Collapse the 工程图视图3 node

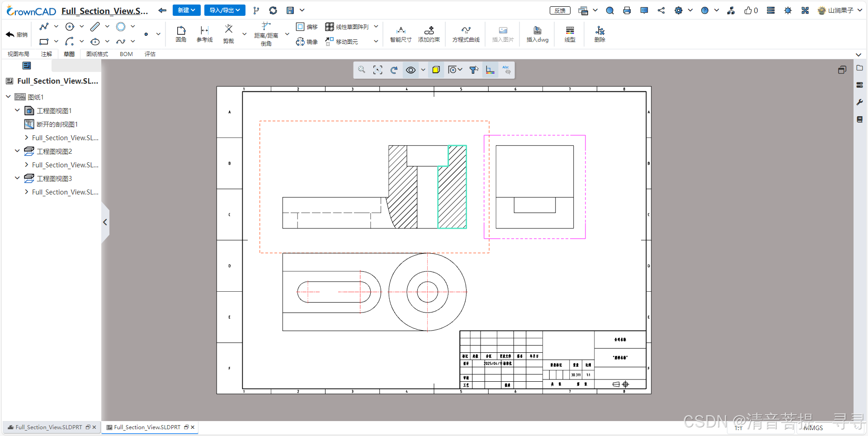17,178
